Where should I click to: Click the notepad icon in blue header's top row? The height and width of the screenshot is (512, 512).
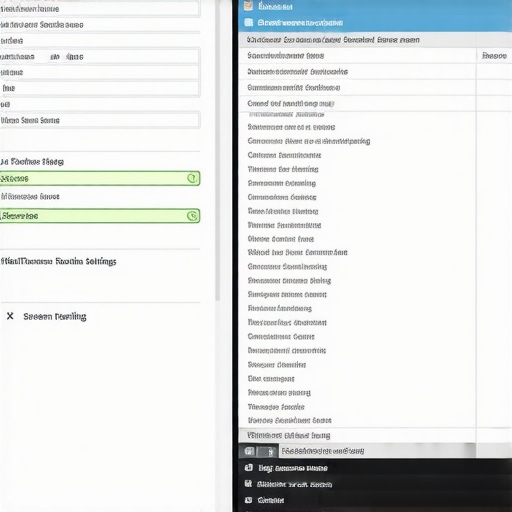tap(248, 6)
